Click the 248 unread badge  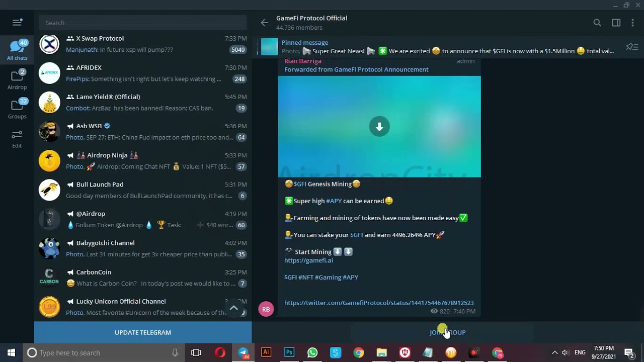tap(240, 79)
